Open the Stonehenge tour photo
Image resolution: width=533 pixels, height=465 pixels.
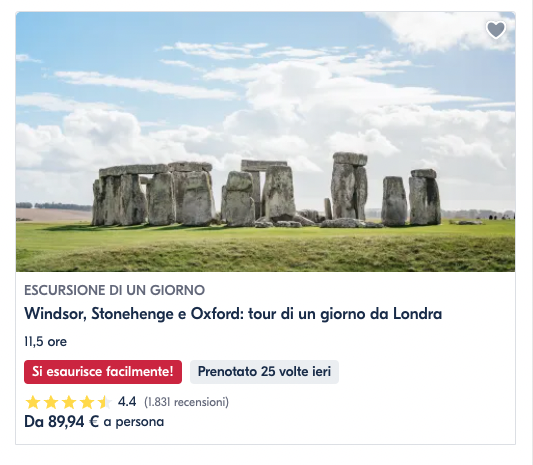coord(265,142)
